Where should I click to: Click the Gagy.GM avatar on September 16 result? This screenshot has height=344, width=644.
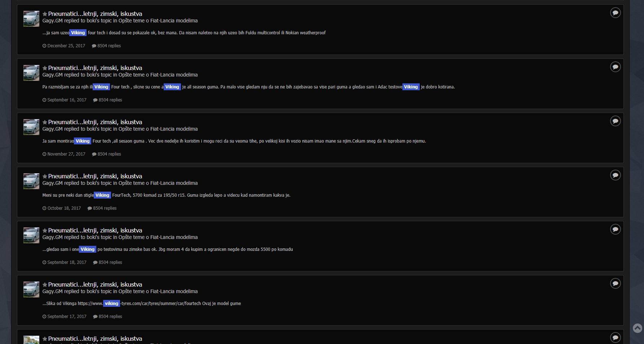click(31, 73)
